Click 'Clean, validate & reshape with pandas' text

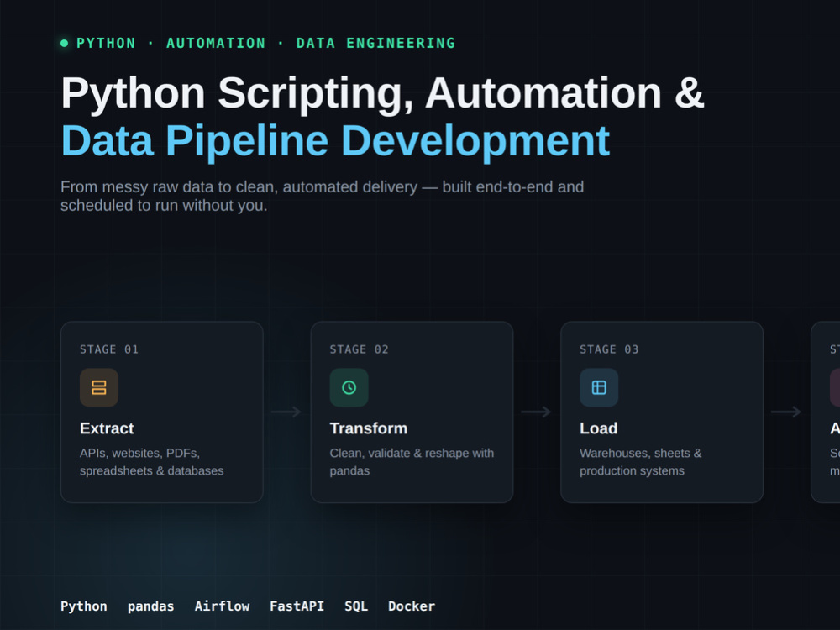412,462
